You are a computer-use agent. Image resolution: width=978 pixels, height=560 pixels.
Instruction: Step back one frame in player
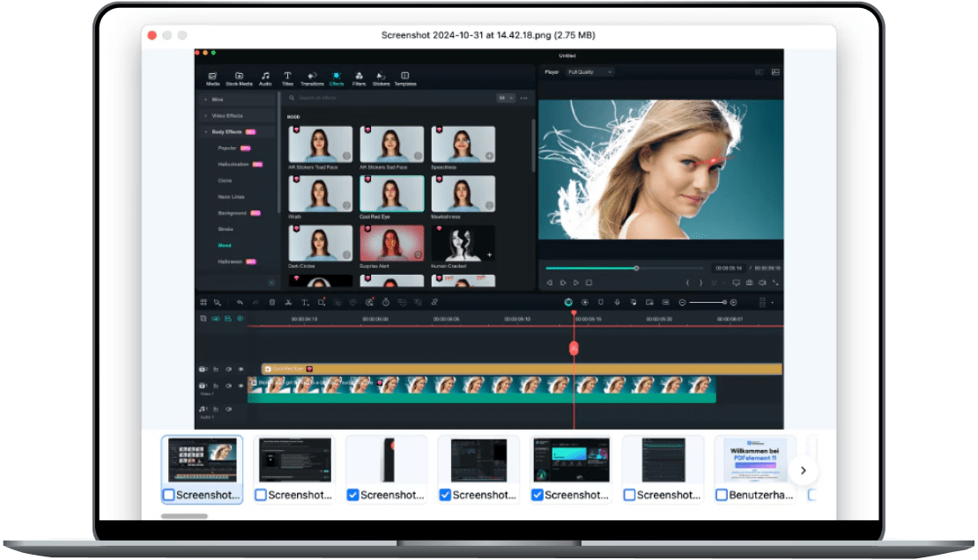[x=550, y=283]
